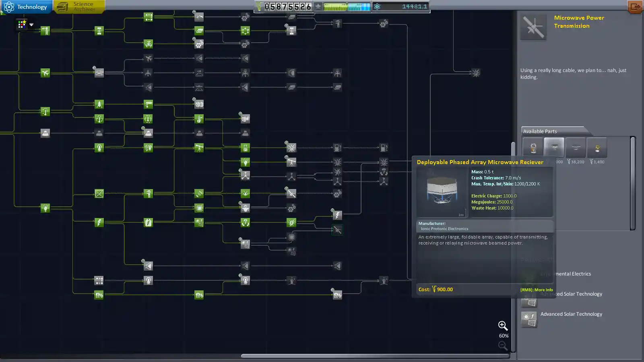Select the first available part thumbnail
The height and width of the screenshot is (362, 644).
tap(533, 148)
